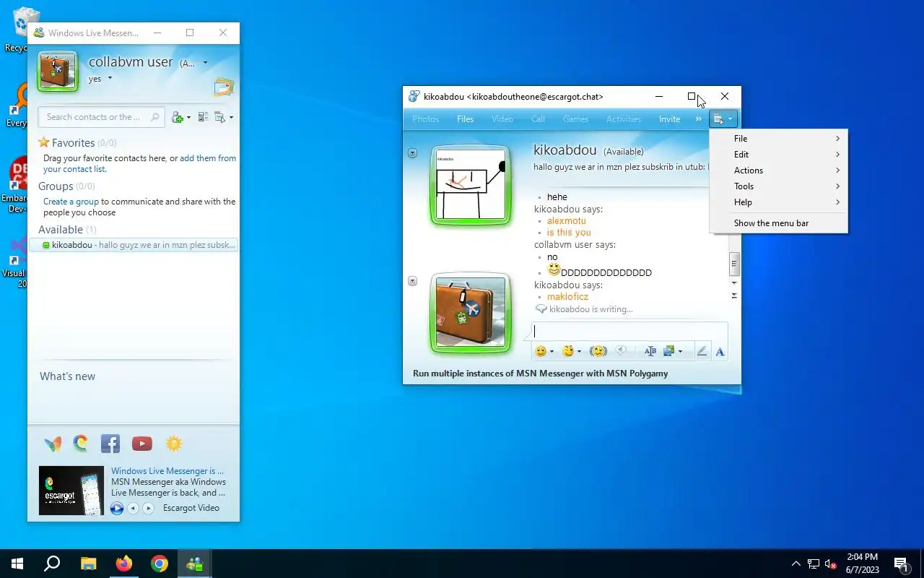Viewport: 924px width, 578px height.
Task: Open Firefox from the taskbar
Action: tap(124, 564)
